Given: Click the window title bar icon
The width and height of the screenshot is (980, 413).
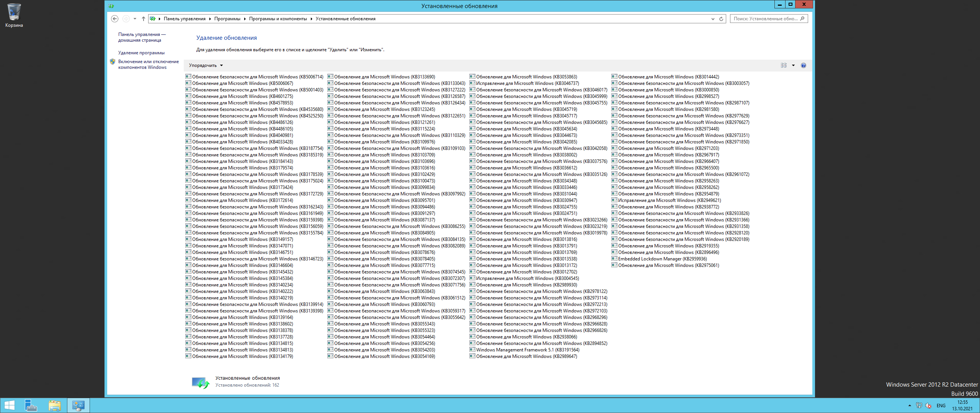Looking at the screenshot, I should (x=111, y=6).
